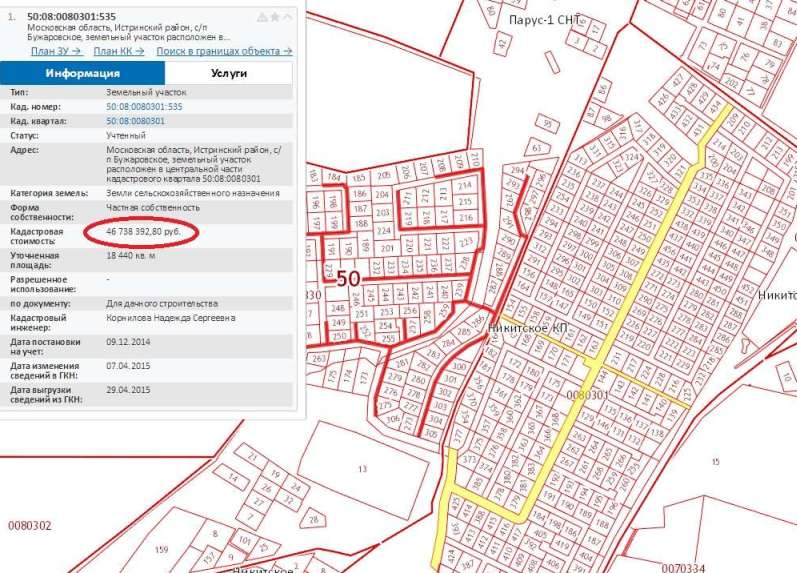This screenshot has height=573, width=797.
Task: Click quarter label 0080302 on the map
Action: [x=29, y=525]
